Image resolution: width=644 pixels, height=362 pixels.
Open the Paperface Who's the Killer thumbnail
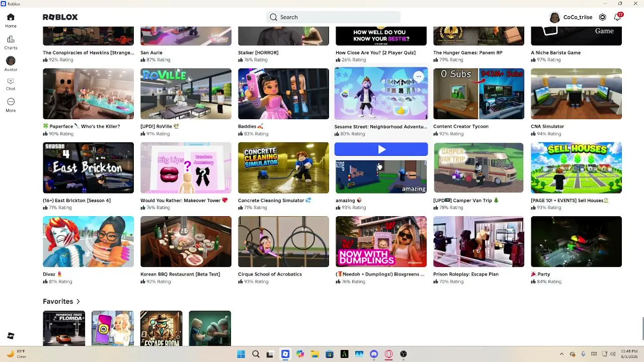click(88, 94)
